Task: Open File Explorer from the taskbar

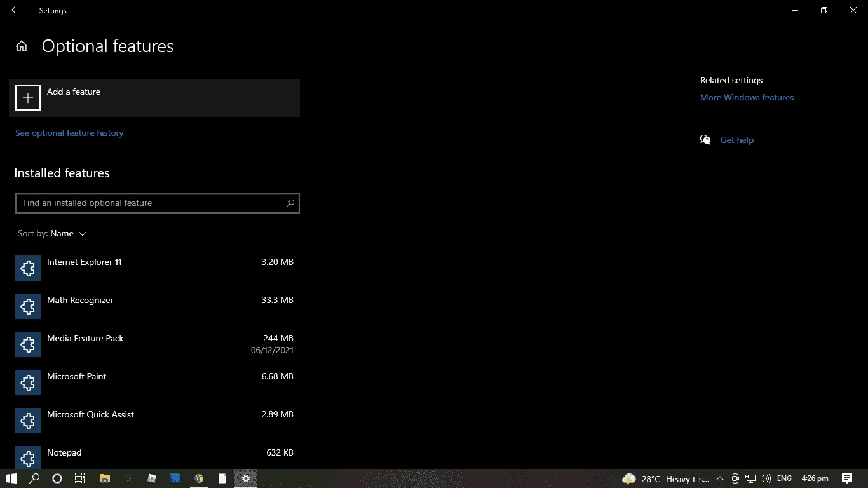Action: pos(105,478)
